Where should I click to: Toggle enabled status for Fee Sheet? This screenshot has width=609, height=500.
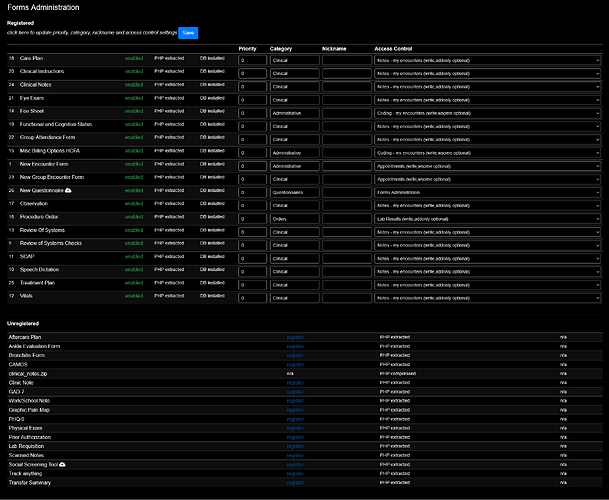pos(134,111)
